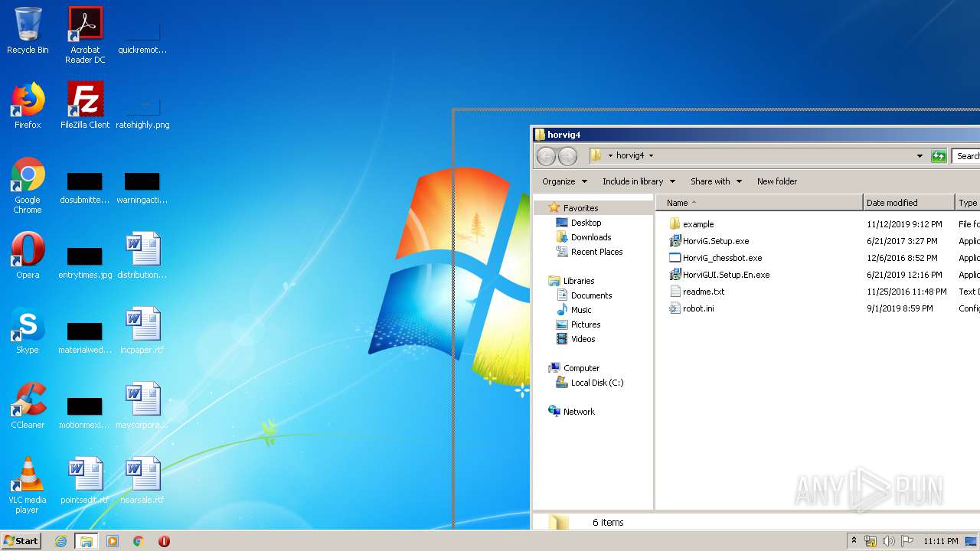Click the Search input field
Image resolution: width=980 pixels, height=551 pixels.
pyautogui.click(x=966, y=156)
